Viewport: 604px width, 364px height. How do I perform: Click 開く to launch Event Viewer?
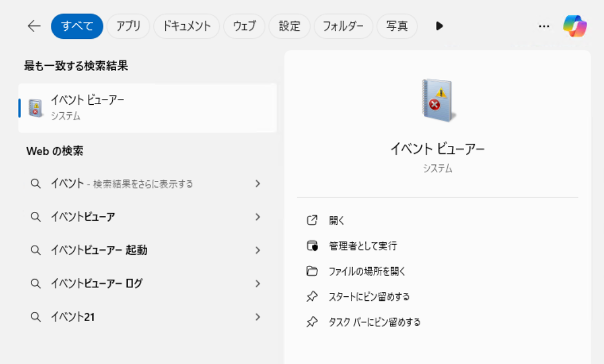point(337,220)
